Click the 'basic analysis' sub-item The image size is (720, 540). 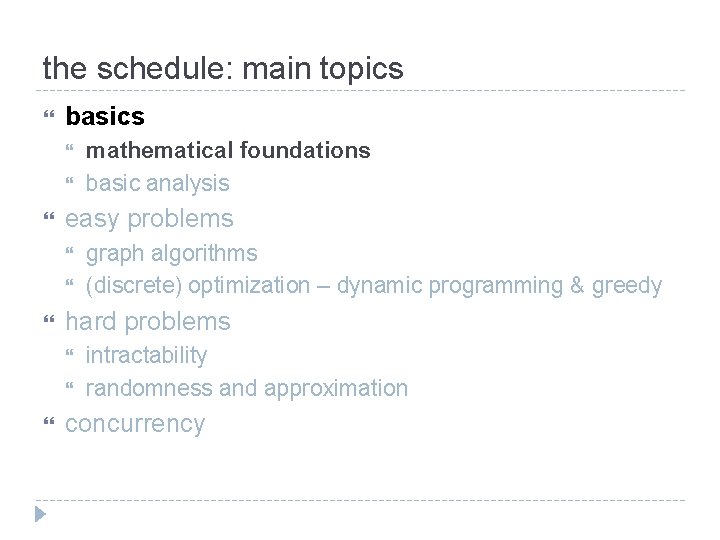tap(158, 184)
